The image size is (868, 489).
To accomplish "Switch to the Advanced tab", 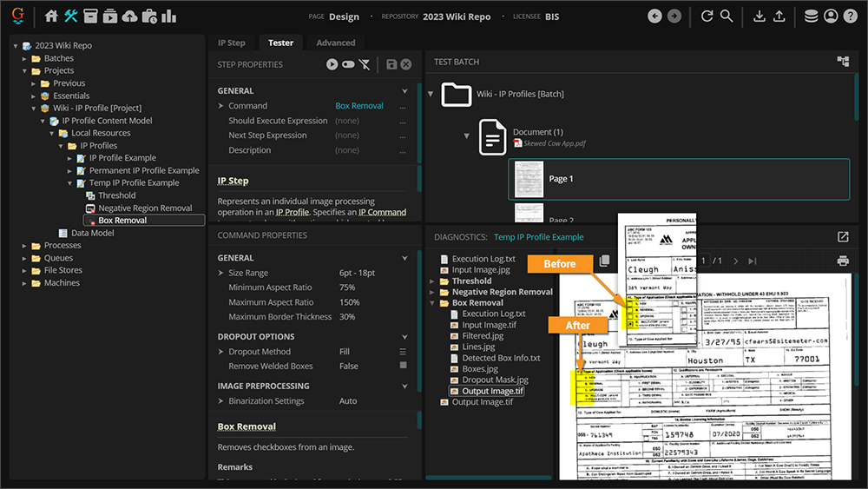I will [x=335, y=43].
